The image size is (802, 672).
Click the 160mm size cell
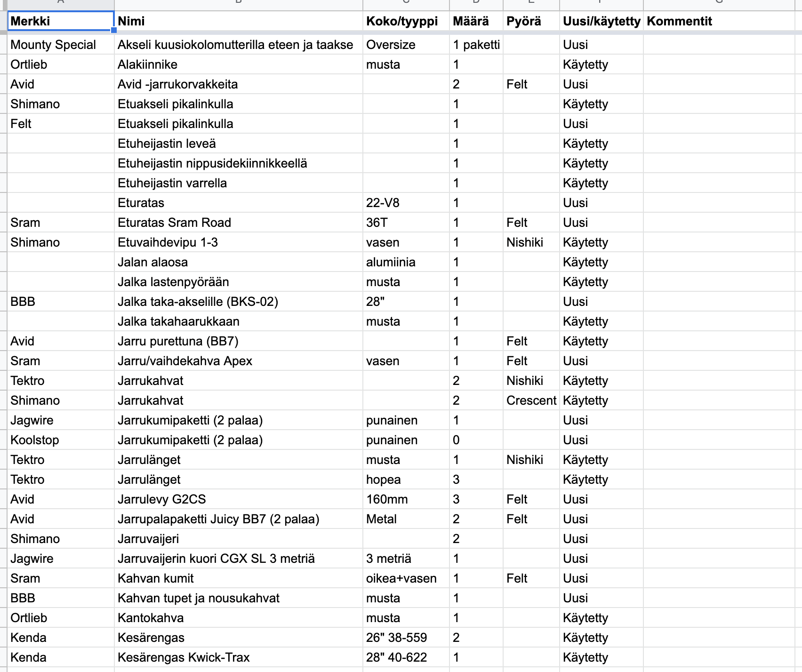tap(406, 499)
